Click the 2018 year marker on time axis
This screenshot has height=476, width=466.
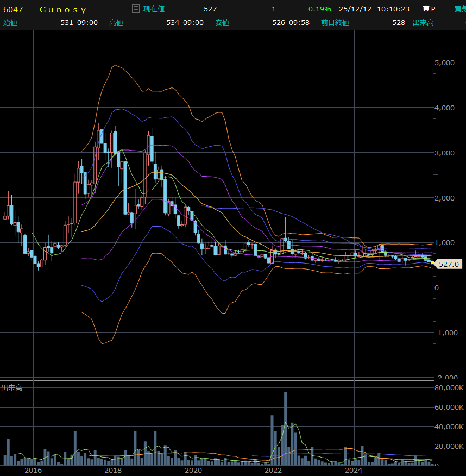(x=113, y=470)
